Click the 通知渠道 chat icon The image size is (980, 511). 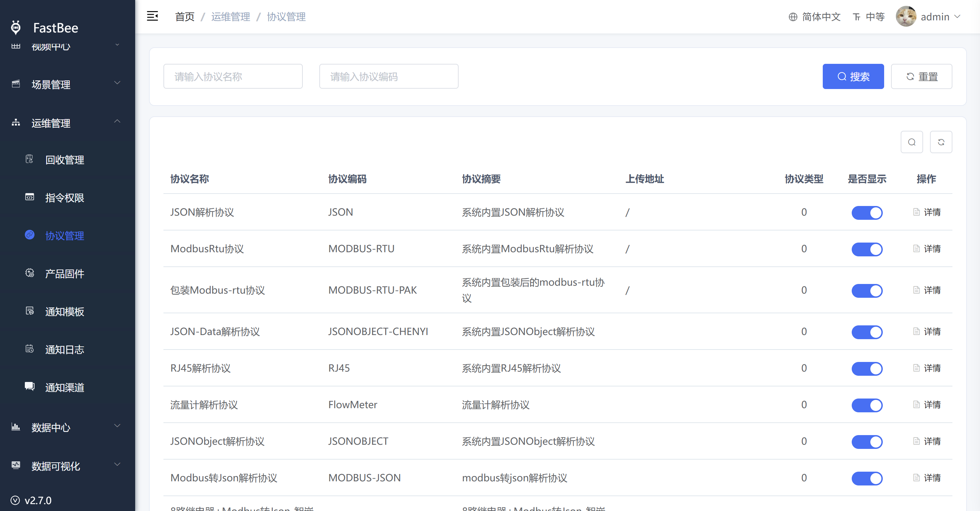click(29, 386)
